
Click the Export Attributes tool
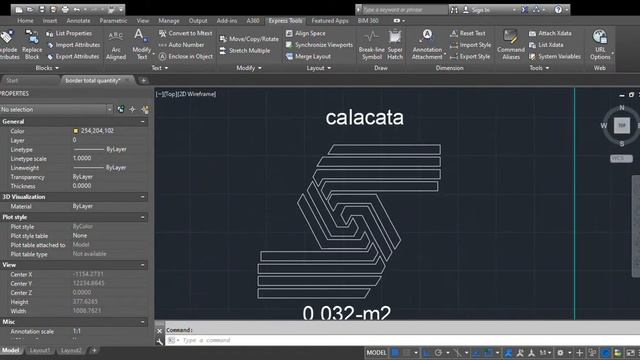click(x=73, y=56)
